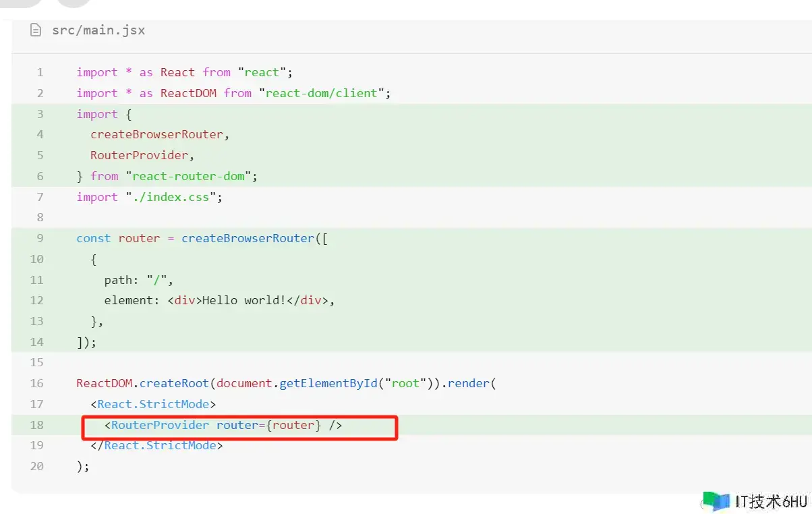The image size is (812, 514).
Task: Click line number 18 in the gutter
Action: click(x=36, y=425)
